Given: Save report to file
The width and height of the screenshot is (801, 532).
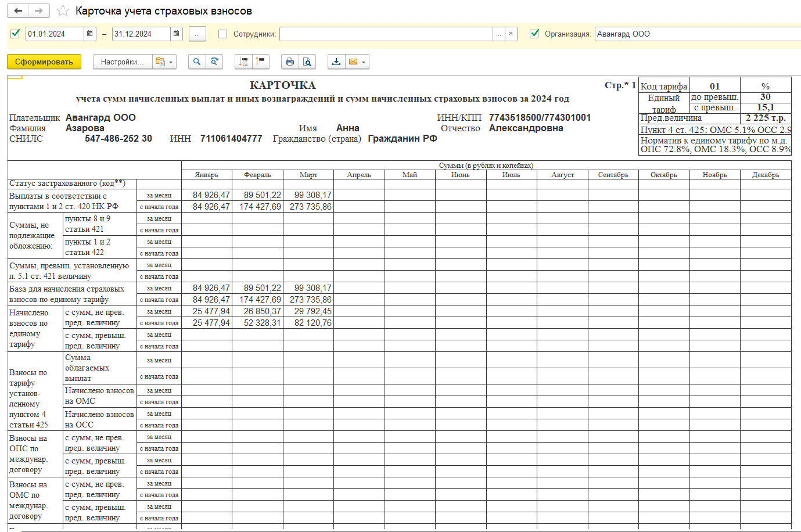Looking at the screenshot, I should [336, 62].
